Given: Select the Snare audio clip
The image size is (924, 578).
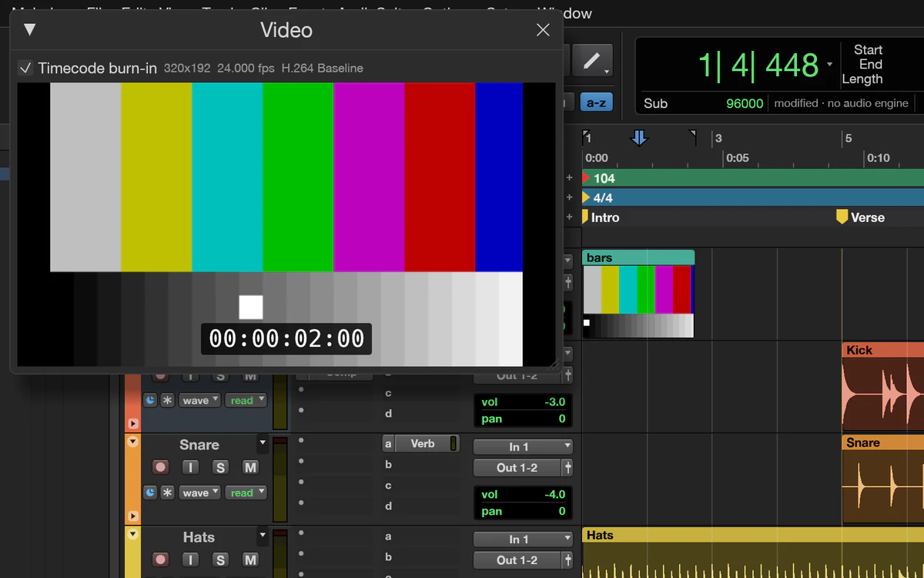Looking at the screenshot, I should tap(882, 479).
